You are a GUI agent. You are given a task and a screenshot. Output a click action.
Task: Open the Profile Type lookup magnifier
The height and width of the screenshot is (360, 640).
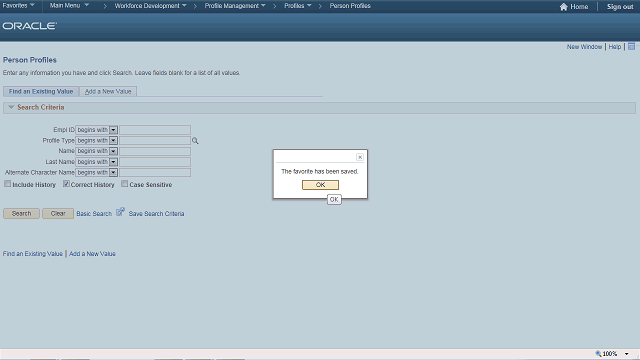[195, 141]
